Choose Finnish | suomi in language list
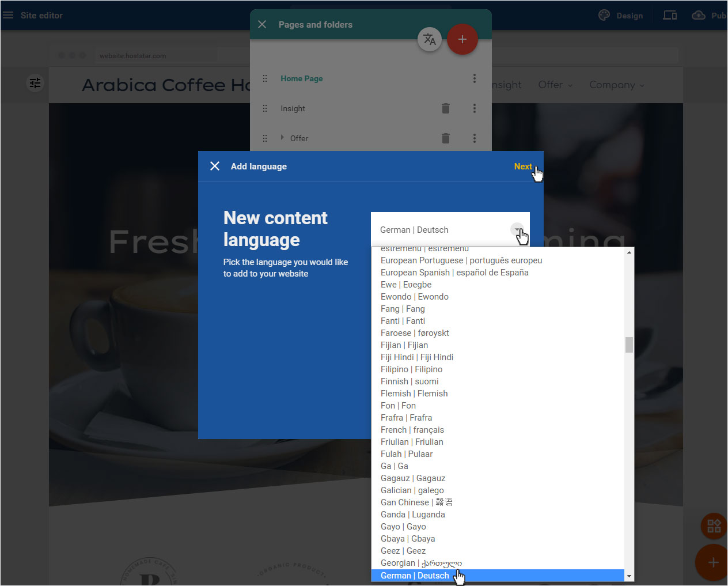The image size is (728, 586). point(409,381)
